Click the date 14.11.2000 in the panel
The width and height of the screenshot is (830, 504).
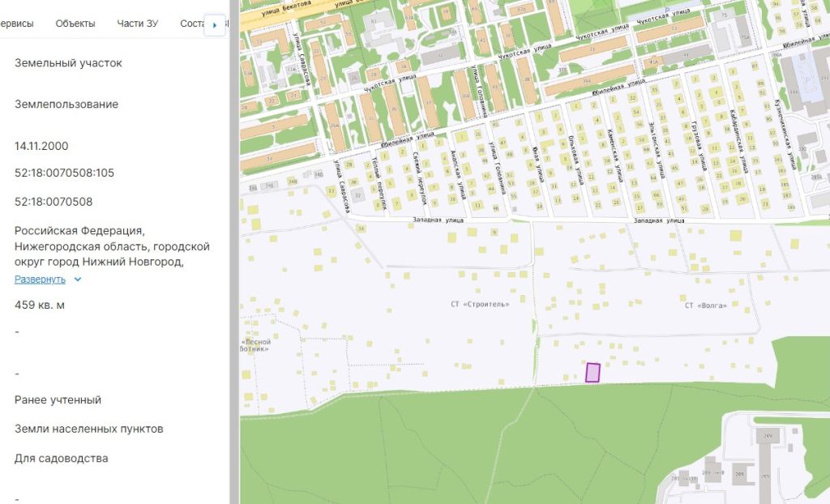(41, 146)
